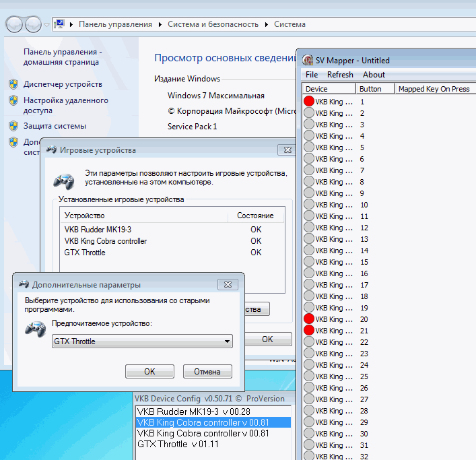Click red indicator for button 21 in SV Mapper
The image size is (476, 460).
point(309,330)
